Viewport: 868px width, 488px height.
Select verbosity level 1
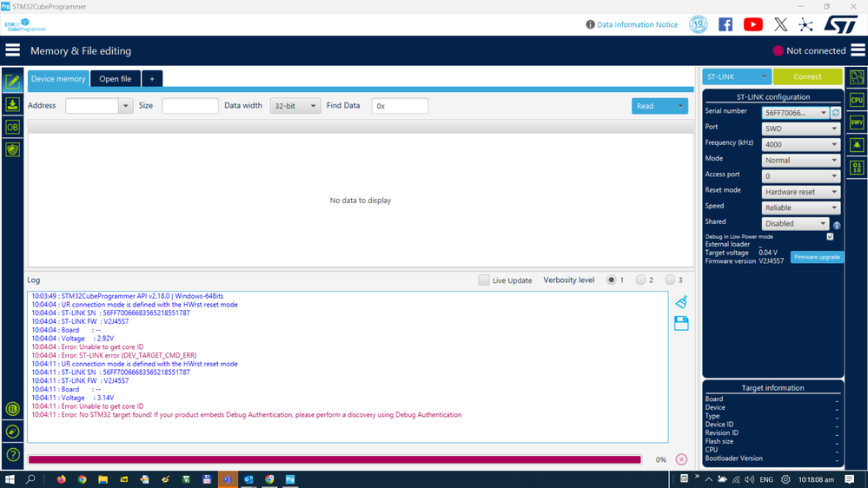point(611,280)
